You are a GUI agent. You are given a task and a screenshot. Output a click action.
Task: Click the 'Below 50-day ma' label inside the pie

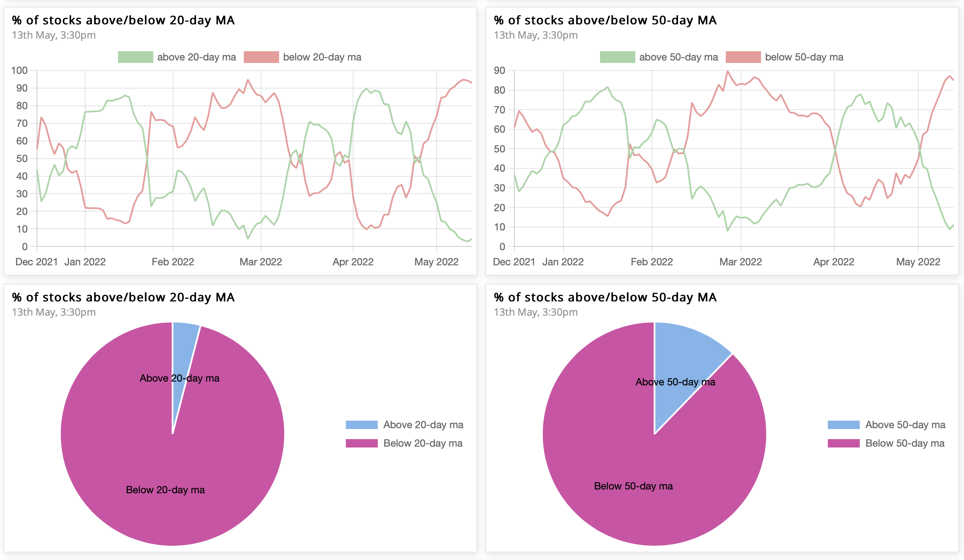click(633, 486)
